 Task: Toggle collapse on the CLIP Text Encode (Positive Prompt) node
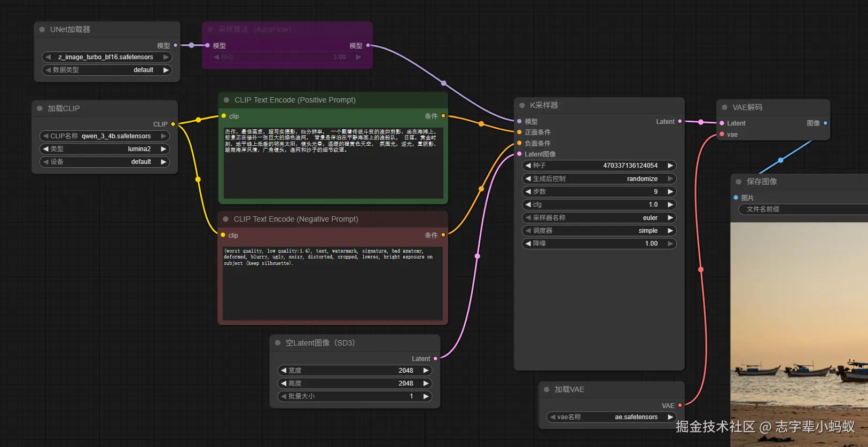coord(226,100)
